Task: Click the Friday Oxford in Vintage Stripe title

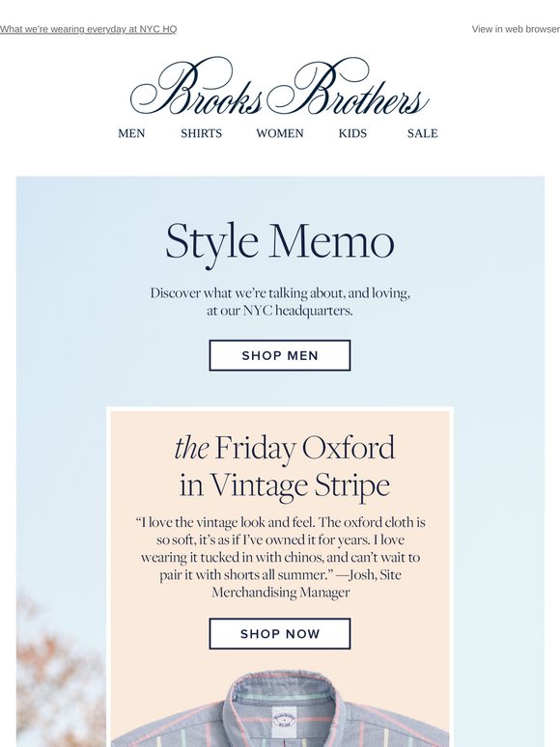Action: coord(285,467)
